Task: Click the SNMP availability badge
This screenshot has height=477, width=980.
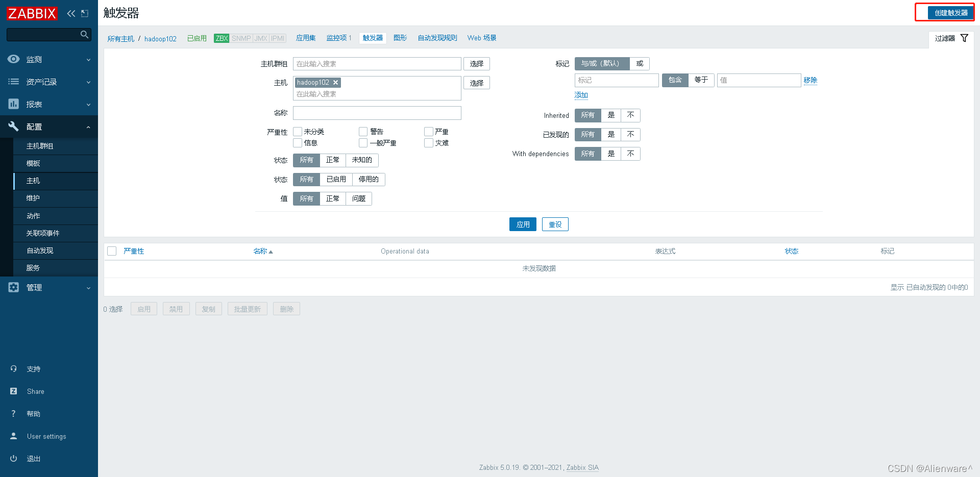Action: (x=241, y=38)
